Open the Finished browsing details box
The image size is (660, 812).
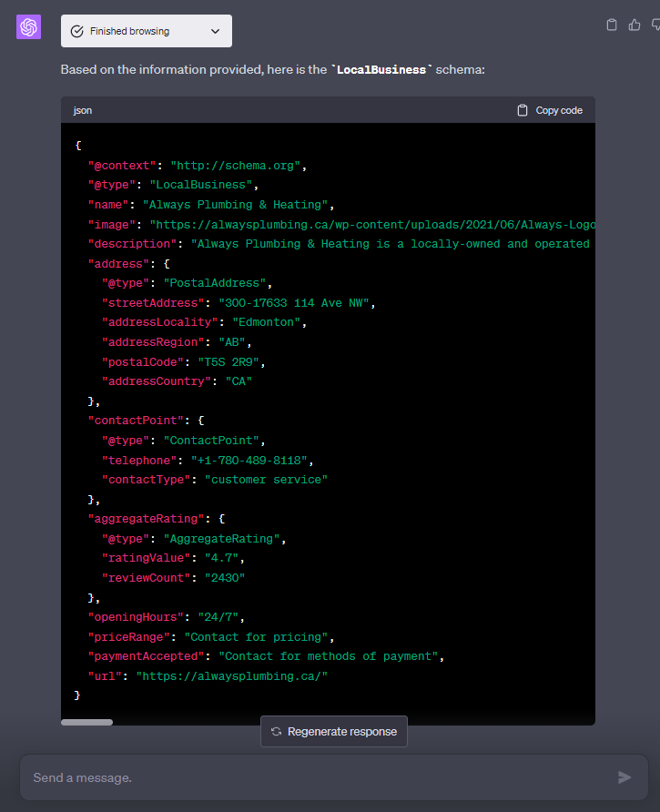tap(146, 31)
